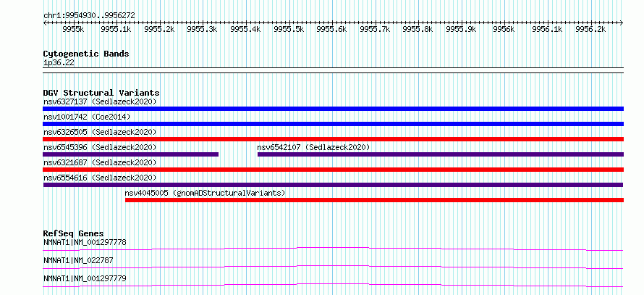This screenshot has height=295, width=644.
Task: Select the purple nsv6545396 variant bar
Action: point(130,154)
